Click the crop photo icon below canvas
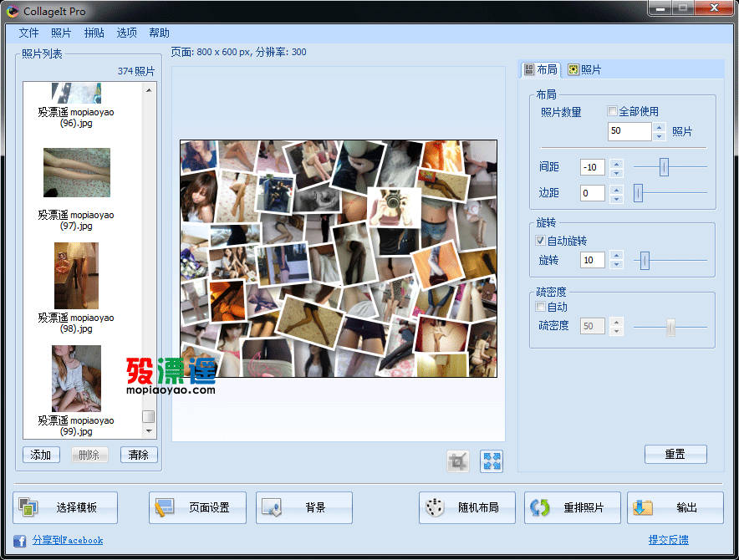Screen dimensions: 739x560 pyautogui.click(x=457, y=461)
